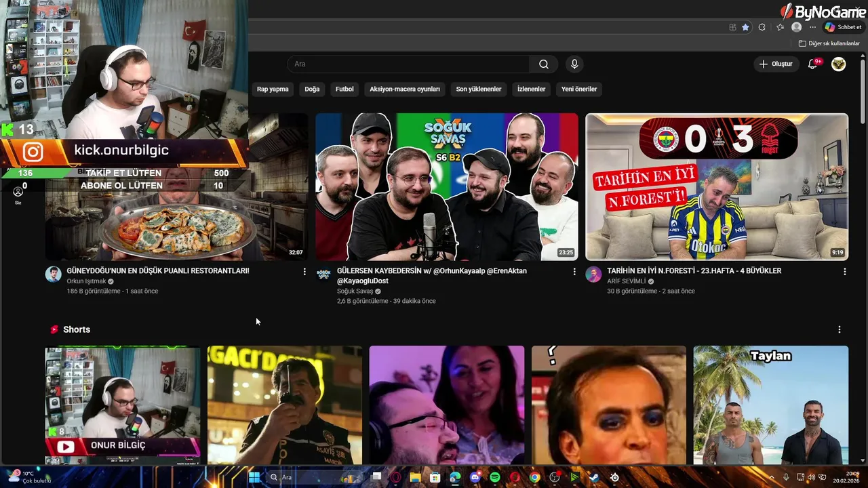Open Spotify from the taskbar
Screen dimensions: 868x488
click(x=495, y=477)
